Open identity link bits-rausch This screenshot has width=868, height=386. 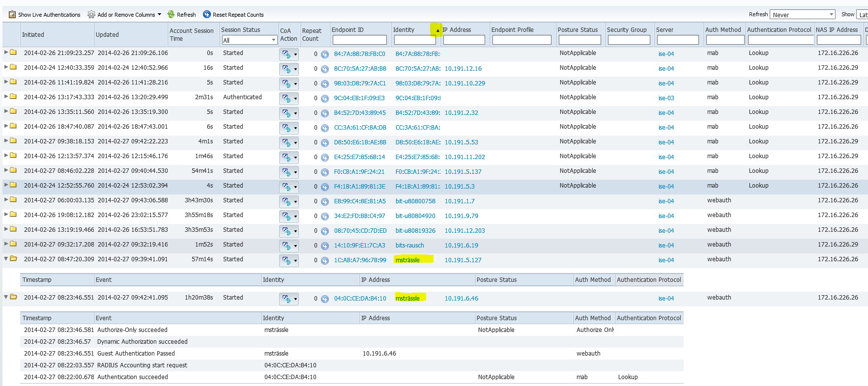(409, 246)
